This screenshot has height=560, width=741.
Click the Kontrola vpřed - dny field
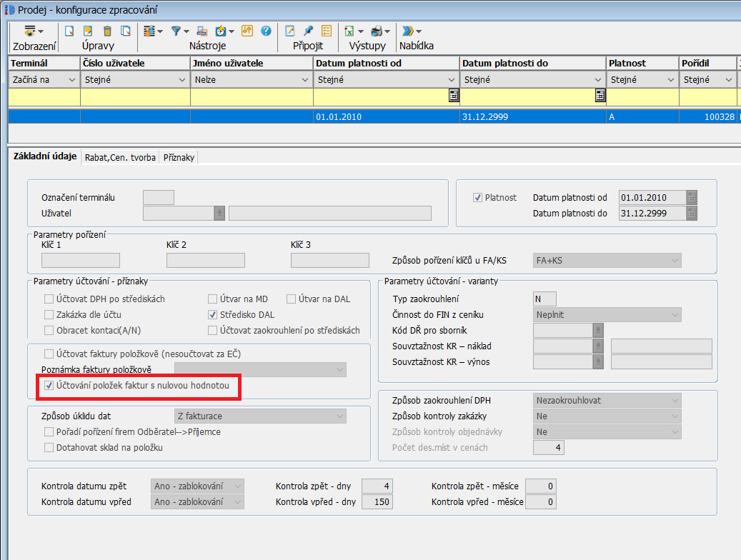pos(377,502)
